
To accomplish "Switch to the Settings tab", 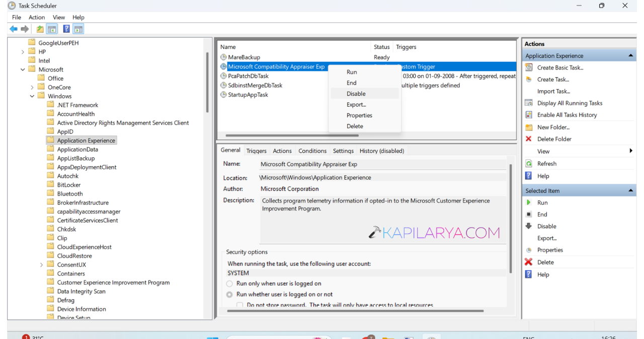I will point(343,151).
